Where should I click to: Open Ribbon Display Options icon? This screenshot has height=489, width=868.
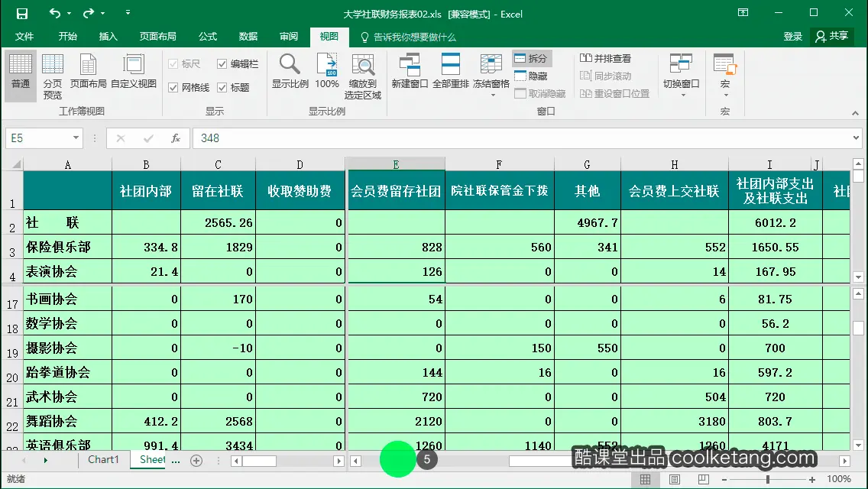[x=743, y=13]
